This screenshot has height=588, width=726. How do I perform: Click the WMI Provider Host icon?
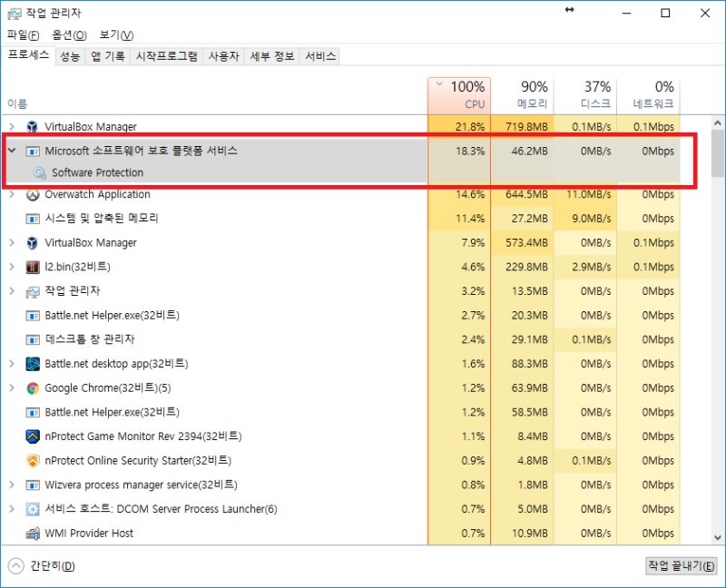pos(33,534)
